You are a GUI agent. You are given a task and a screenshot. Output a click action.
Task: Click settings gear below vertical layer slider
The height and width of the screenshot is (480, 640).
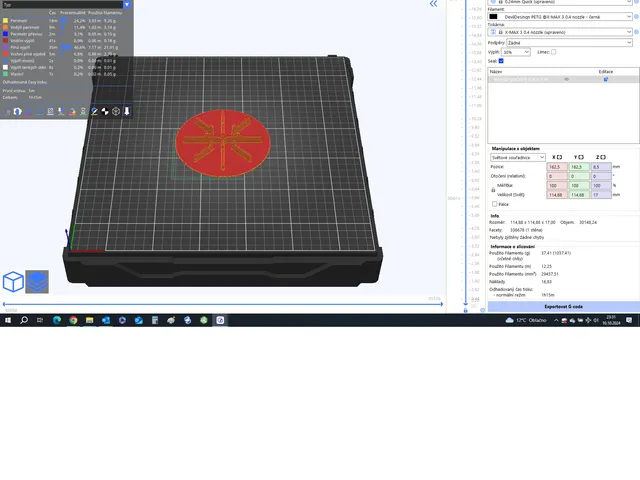pos(482,310)
